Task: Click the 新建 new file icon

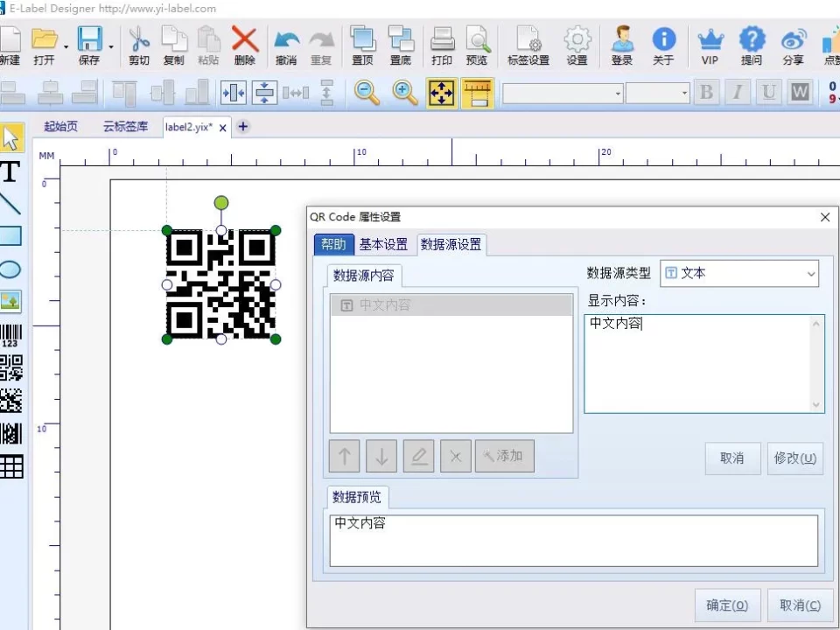Action: [x=10, y=45]
